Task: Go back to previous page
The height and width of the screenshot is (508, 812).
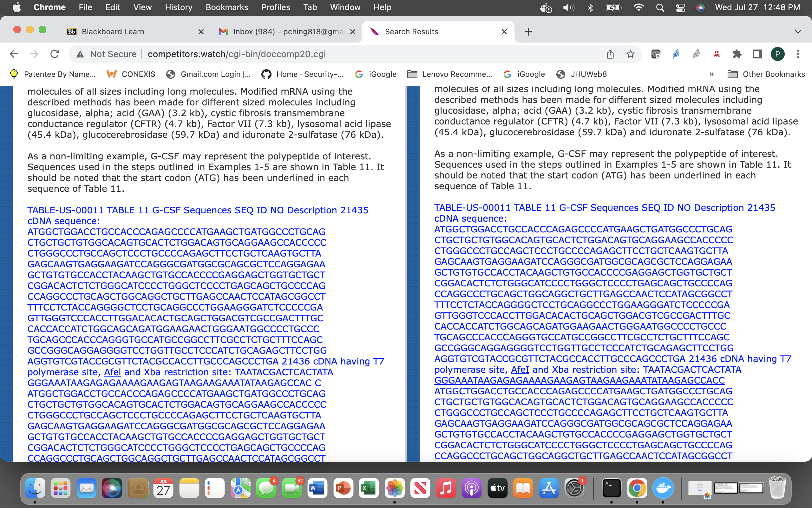Action: pos(14,54)
